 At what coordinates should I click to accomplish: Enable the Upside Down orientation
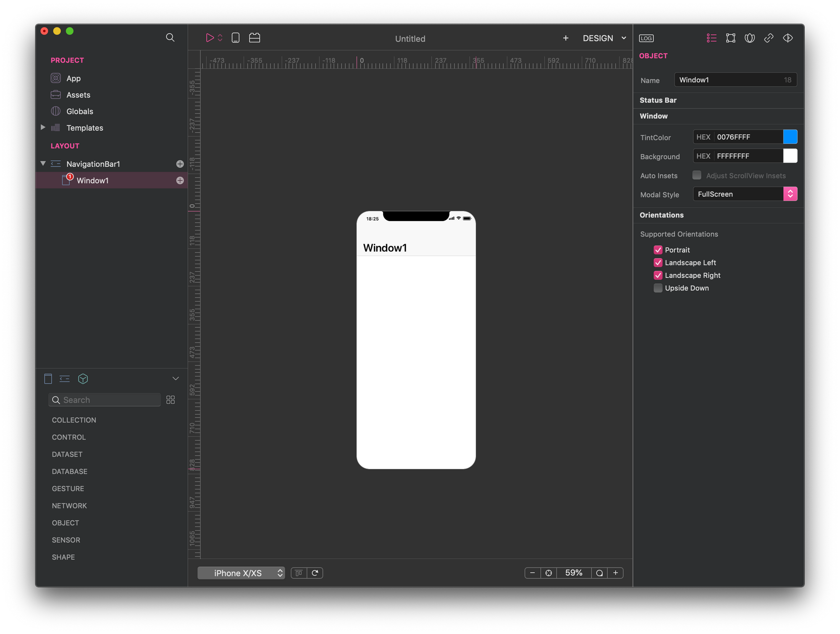tap(658, 288)
